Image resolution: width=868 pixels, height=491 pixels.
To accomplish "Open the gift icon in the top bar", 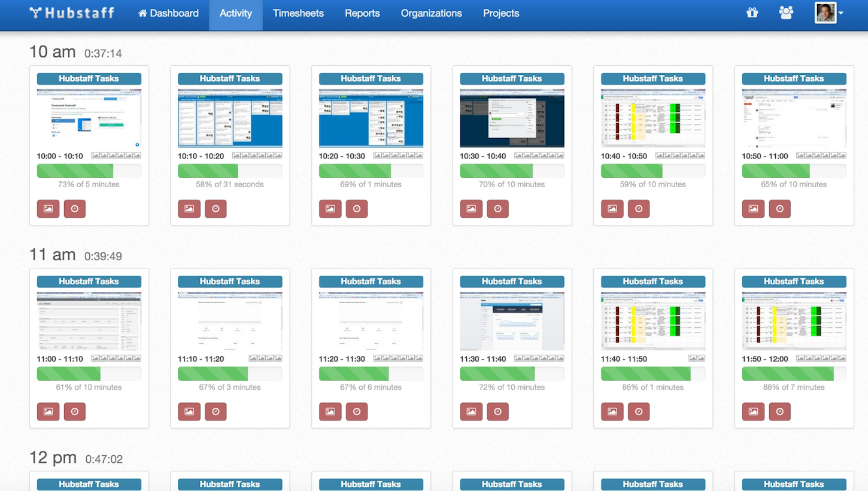I will [752, 13].
